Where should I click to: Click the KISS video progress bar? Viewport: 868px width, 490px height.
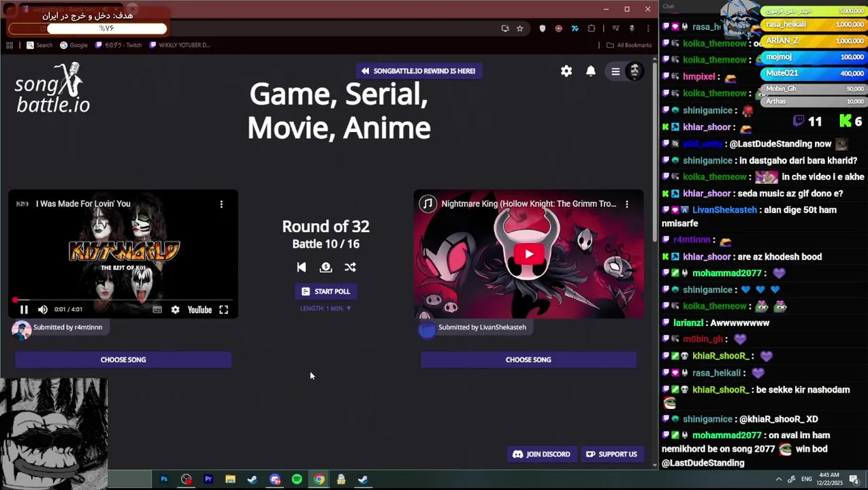[123, 299]
